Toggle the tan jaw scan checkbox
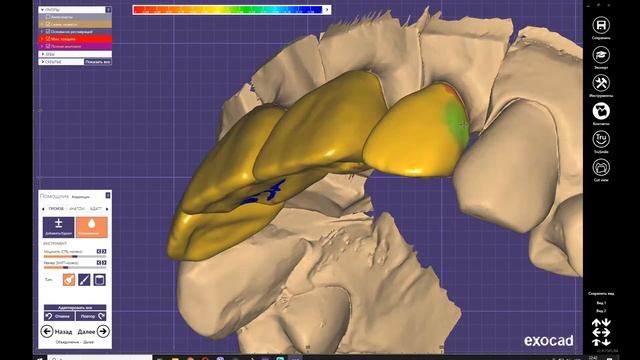This screenshot has height=360, width=640. coord(48,24)
